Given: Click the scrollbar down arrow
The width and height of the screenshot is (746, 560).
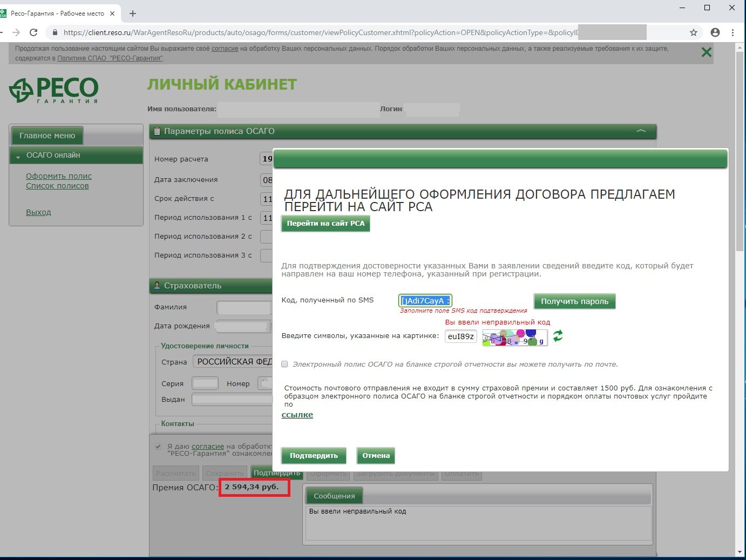Looking at the screenshot, I should pyautogui.click(x=740, y=552).
